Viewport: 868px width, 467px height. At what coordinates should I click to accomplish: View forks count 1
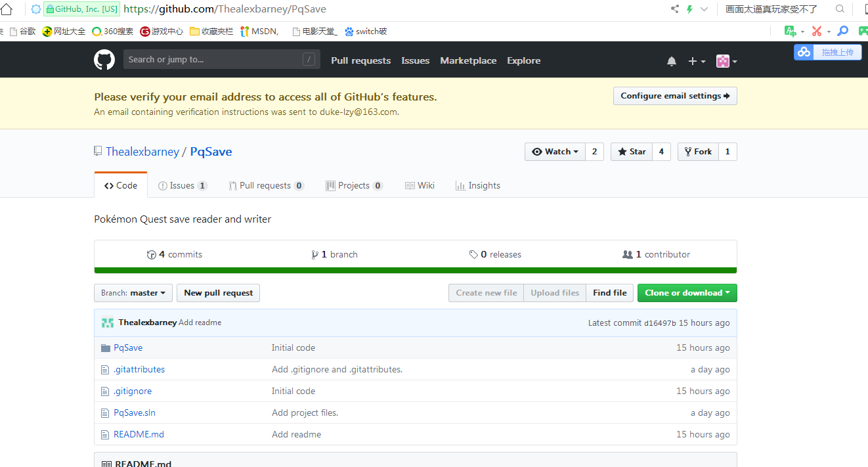(x=727, y=152)
